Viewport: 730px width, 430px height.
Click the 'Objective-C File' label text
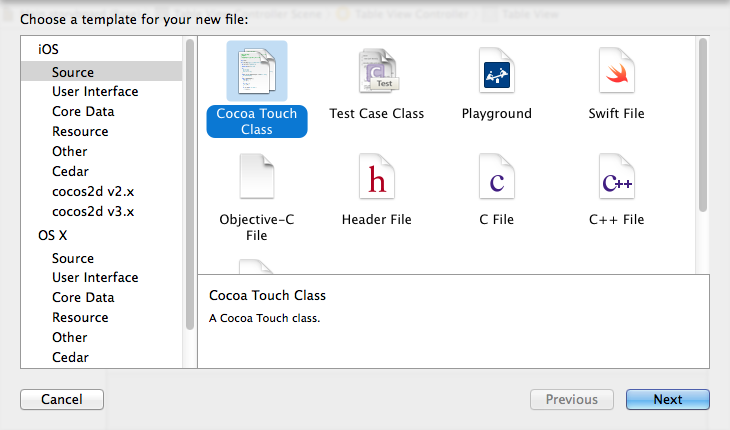257,227
